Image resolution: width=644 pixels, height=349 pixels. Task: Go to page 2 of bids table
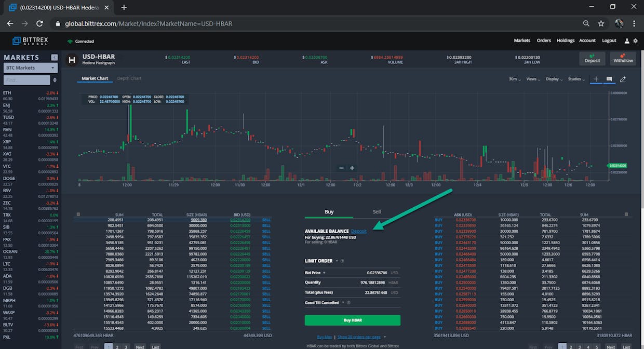(x=117, y=347)
